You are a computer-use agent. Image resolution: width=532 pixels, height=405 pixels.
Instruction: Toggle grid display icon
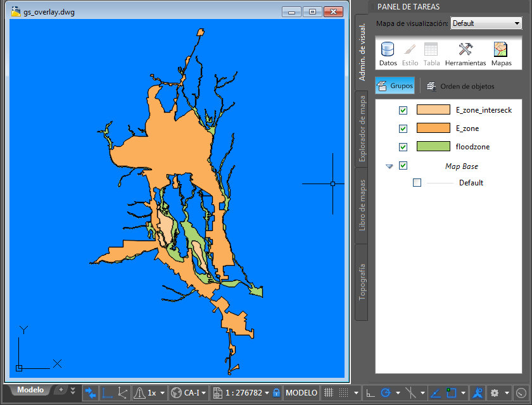[329, 393]
